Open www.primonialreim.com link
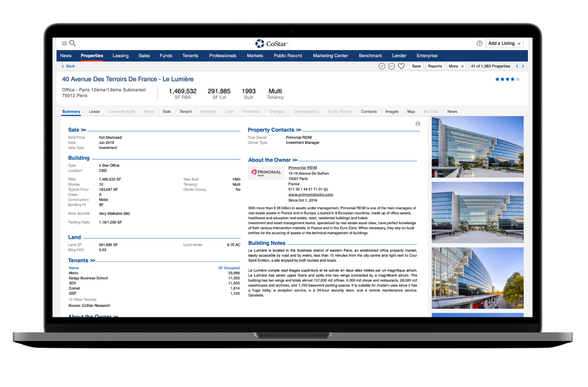The width and height of the screenshot is (588, 387). (x=310, y=195)
